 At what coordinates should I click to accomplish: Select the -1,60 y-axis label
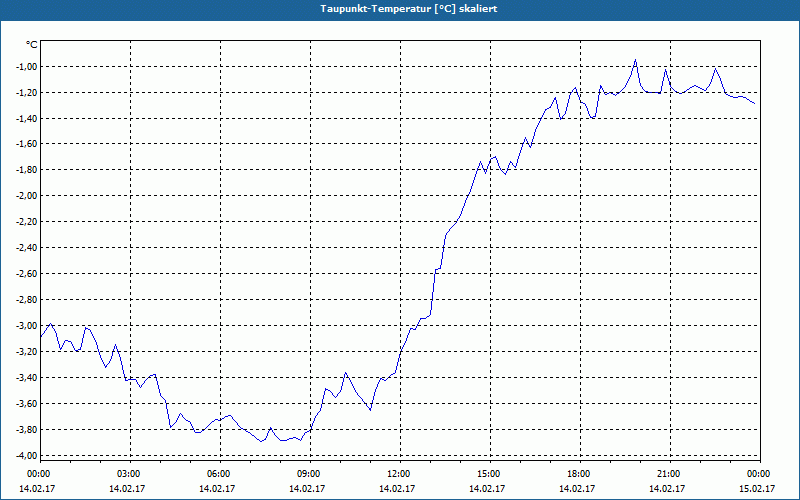tap(27, 144)
